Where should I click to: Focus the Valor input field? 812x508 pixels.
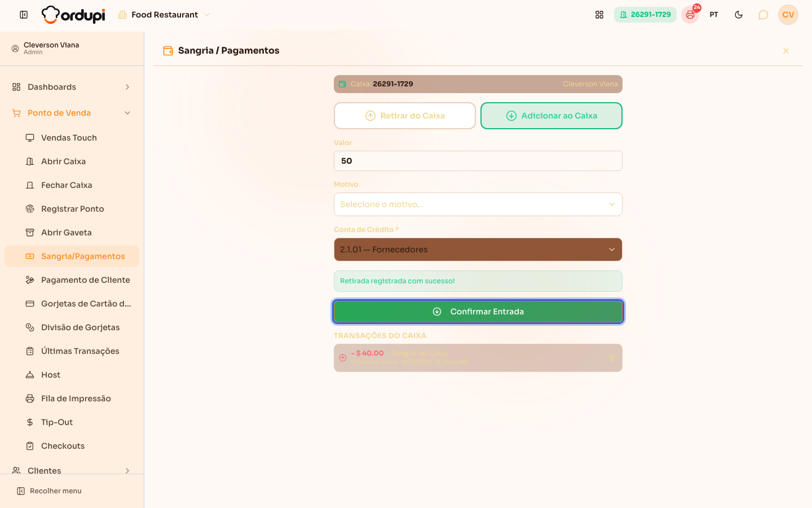pyautogui.click(x=478, y=161)
